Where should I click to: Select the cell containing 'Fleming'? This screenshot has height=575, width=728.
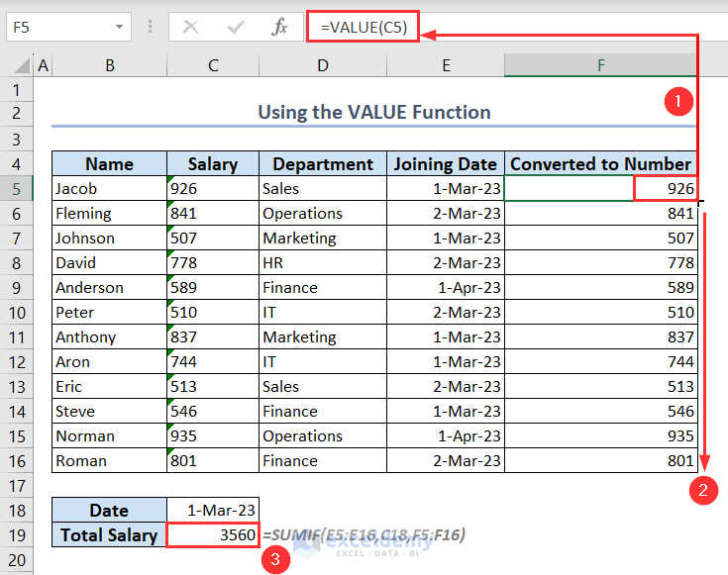[110, 213]
